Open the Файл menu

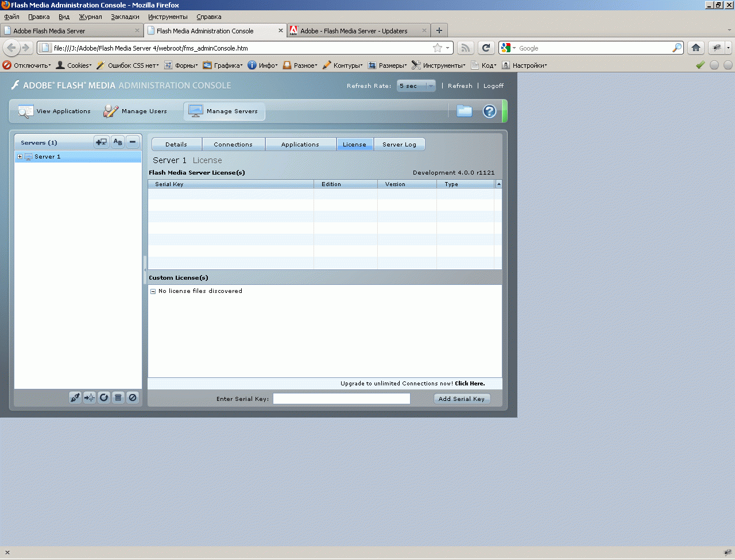(x=11, y=17)
